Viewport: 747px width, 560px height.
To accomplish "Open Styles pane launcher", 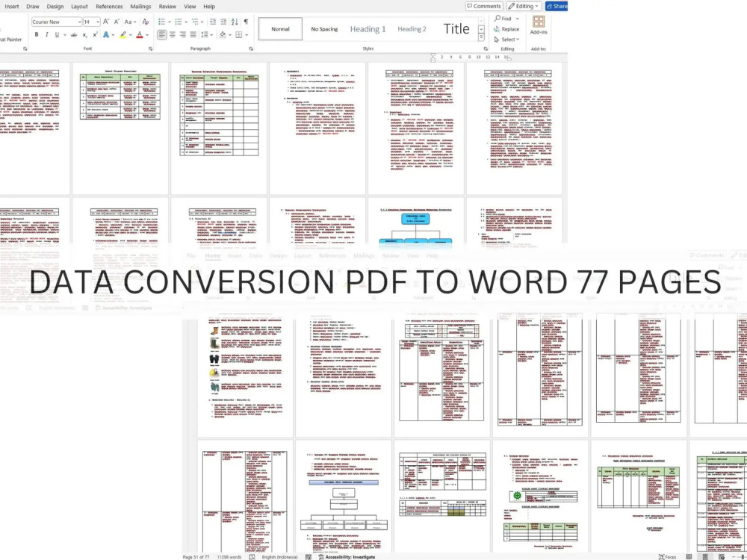I will coord(486,49).
